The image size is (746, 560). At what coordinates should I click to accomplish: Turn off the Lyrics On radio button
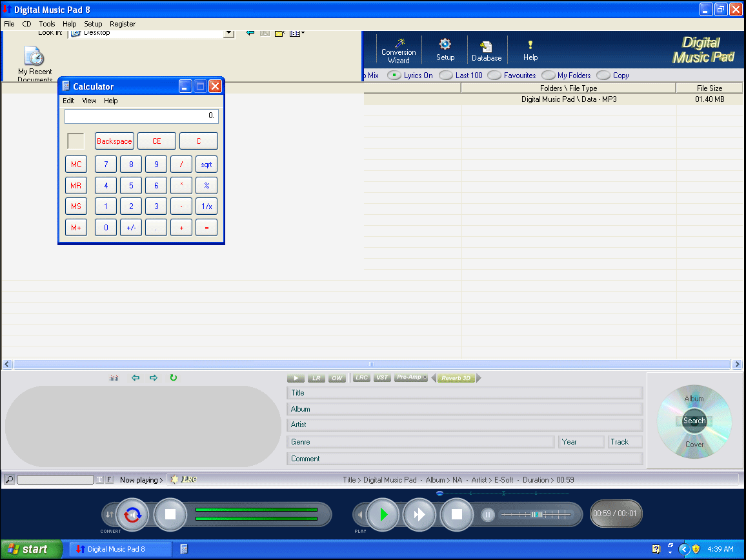[394, 75]
